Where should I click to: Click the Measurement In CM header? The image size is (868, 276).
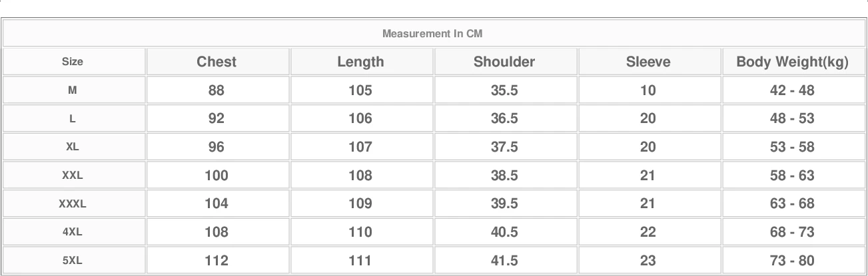(432, 34)
